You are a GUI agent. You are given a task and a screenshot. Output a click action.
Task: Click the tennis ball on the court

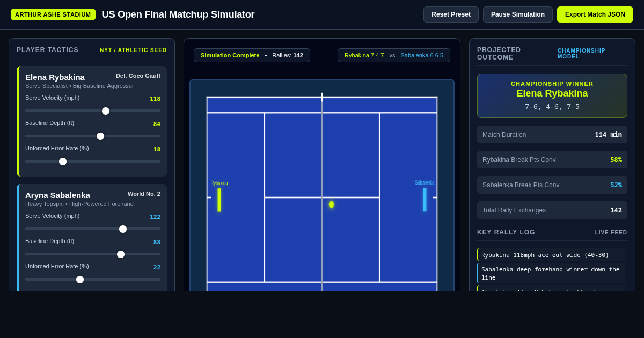tap(331, 204)
